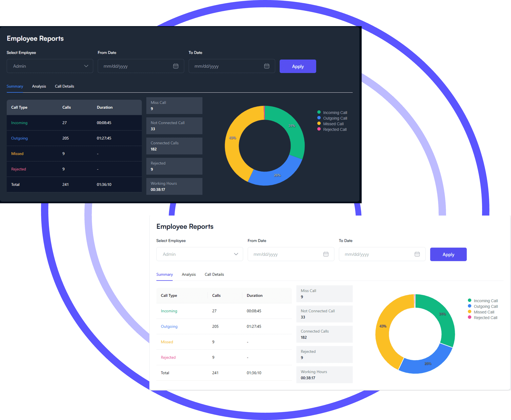Click Apply button in light panel
The image size is (511, 420).
[x=448, y=254]
